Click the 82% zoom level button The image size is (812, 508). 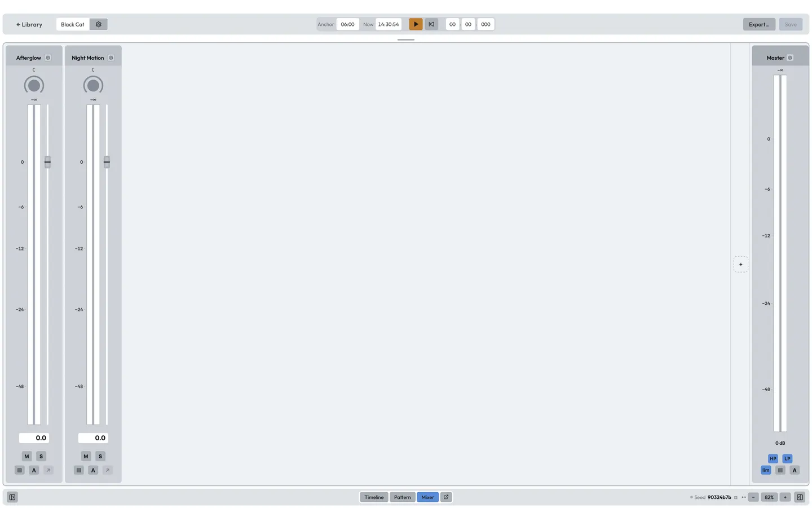pos(769,497)
